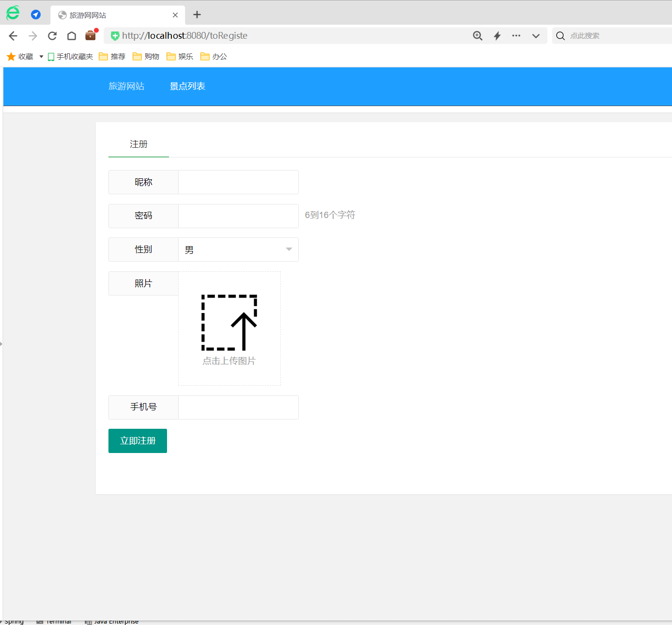Open the 购物 bookmarks folder

point(146,56)
